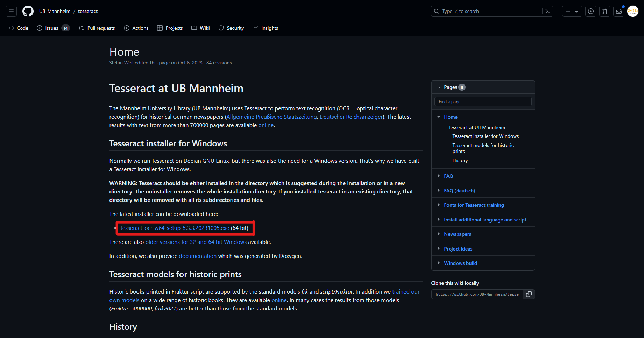Open the FAQ (deutsch) wiki page
The height and width of the screenshot is (338, 644).
click(459, 191)
